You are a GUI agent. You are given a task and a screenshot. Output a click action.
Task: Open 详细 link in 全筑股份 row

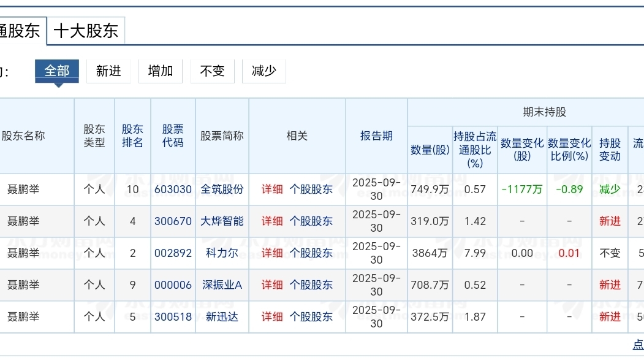point(272,189)
